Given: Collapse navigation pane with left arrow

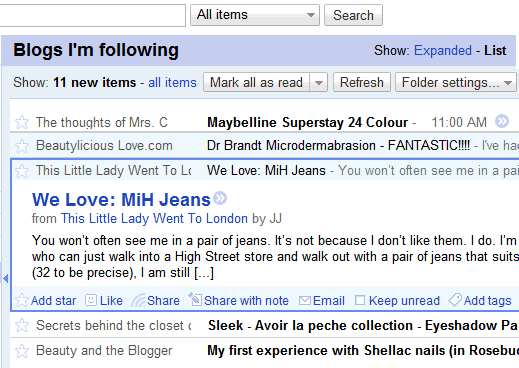Looking at the screenshot, I should point(5,278).
